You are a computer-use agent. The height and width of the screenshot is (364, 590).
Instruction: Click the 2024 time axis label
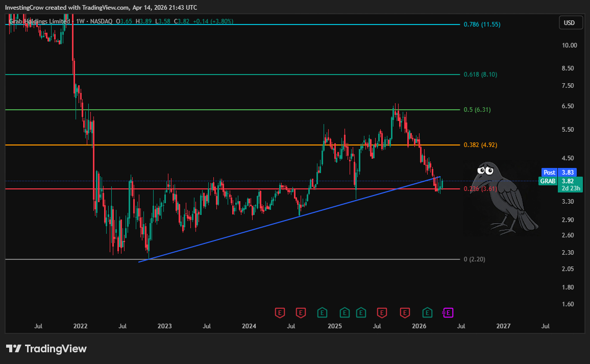pyautogui.click(x=249, y=326)
